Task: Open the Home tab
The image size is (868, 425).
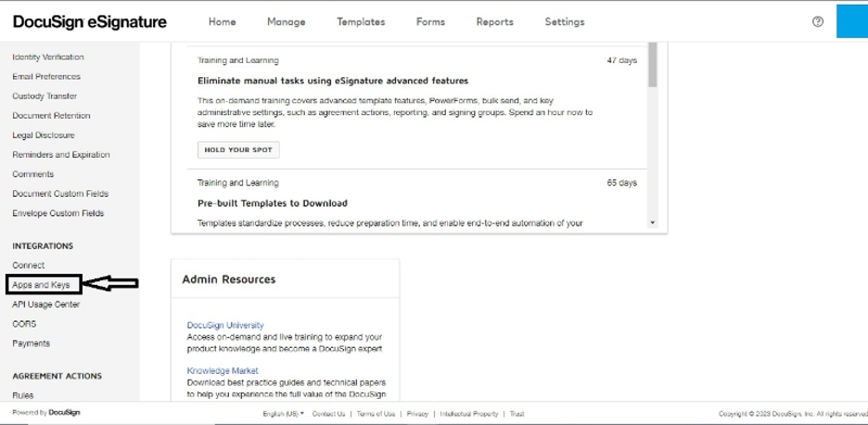Action: pyautogui.click(x=222, y=22)
